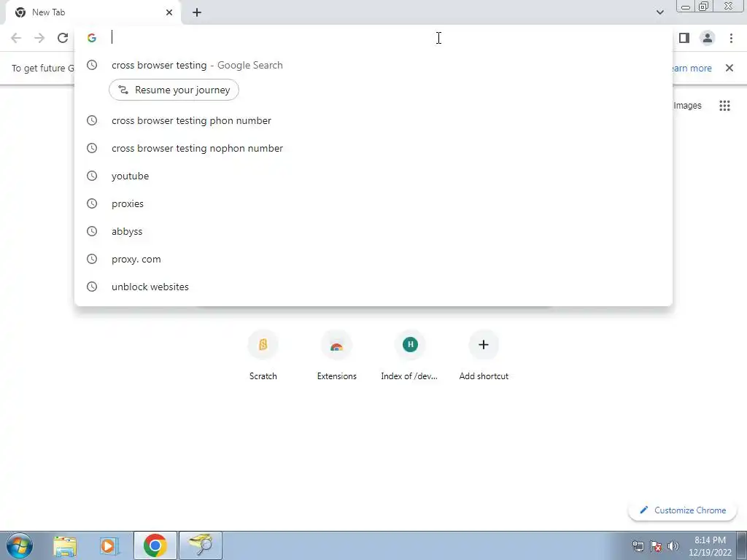Click the network tray icon
Screen dimensions: 747x560
638,546
